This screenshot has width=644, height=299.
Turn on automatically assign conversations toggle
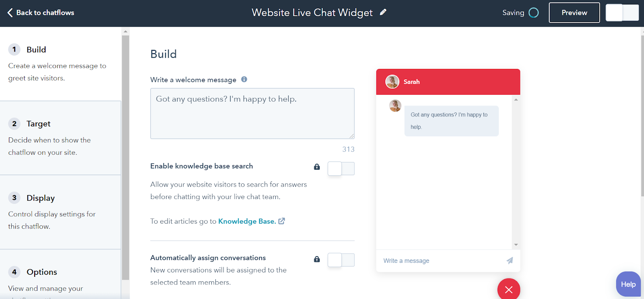pos(341,260)
